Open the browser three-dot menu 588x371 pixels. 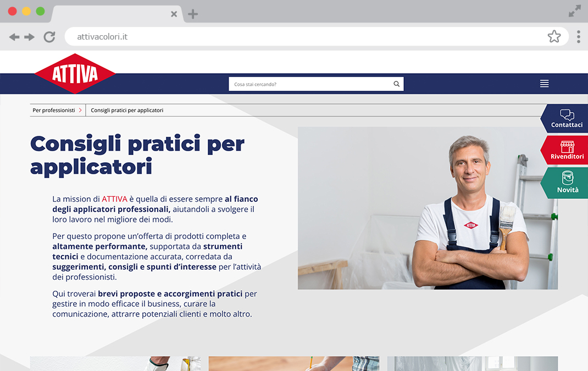coord(579,37)
